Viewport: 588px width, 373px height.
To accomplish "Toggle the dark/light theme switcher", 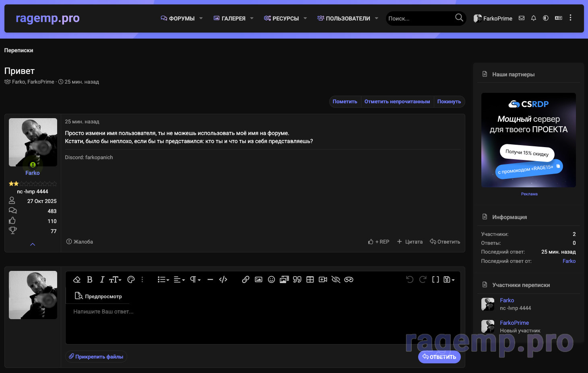I will [546, 18].
